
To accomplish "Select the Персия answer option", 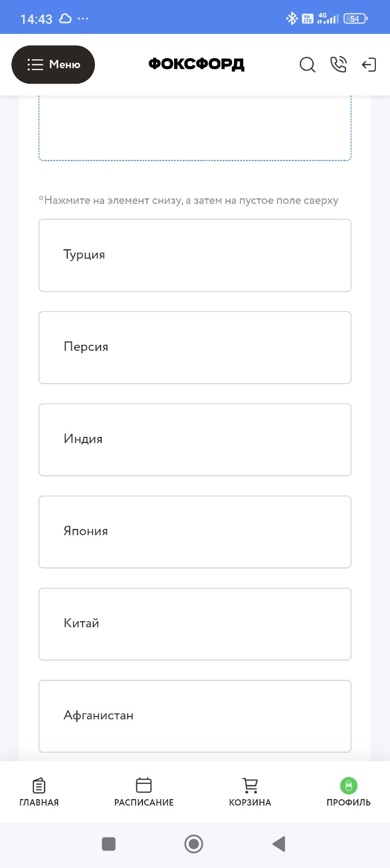I will (195, 347).
